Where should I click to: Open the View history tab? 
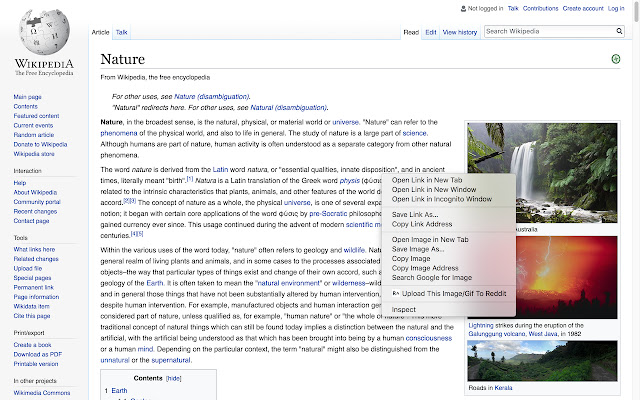[x=460, y=32]
